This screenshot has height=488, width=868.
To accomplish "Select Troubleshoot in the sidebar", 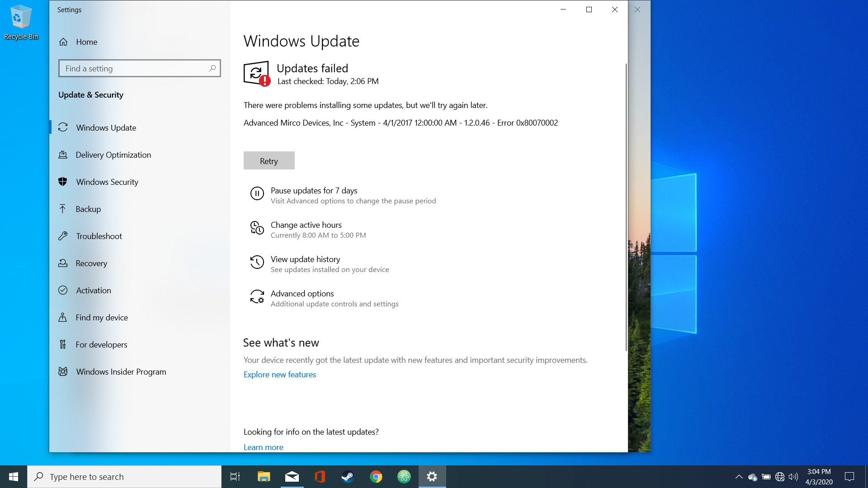I will point(140,236).
